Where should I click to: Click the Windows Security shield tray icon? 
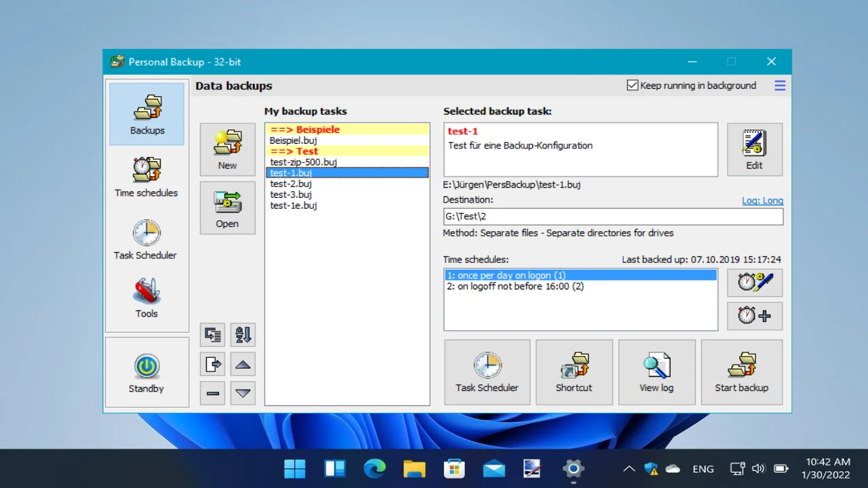[x=652, y=468]
